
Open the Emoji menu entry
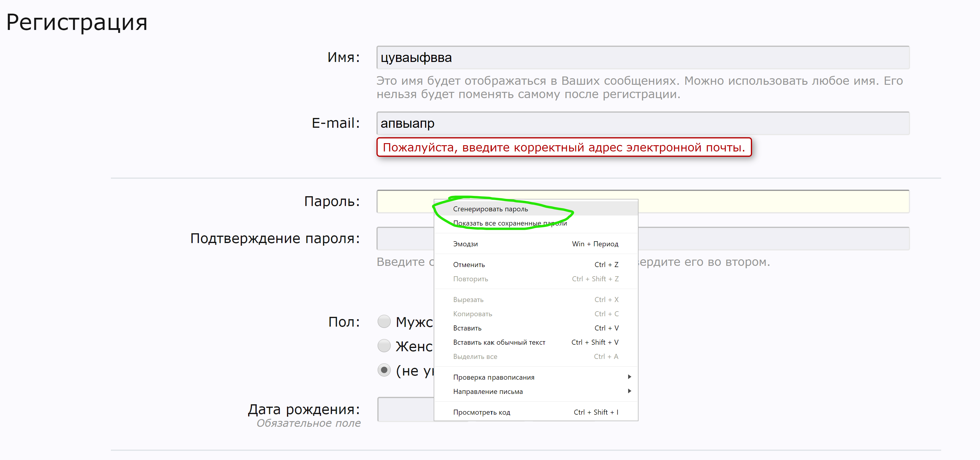465,244
